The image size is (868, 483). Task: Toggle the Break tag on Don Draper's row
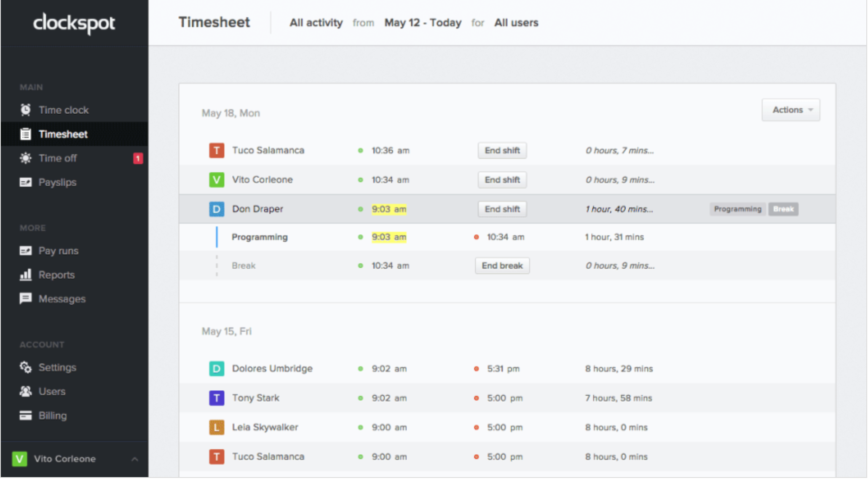coord(783,209)
